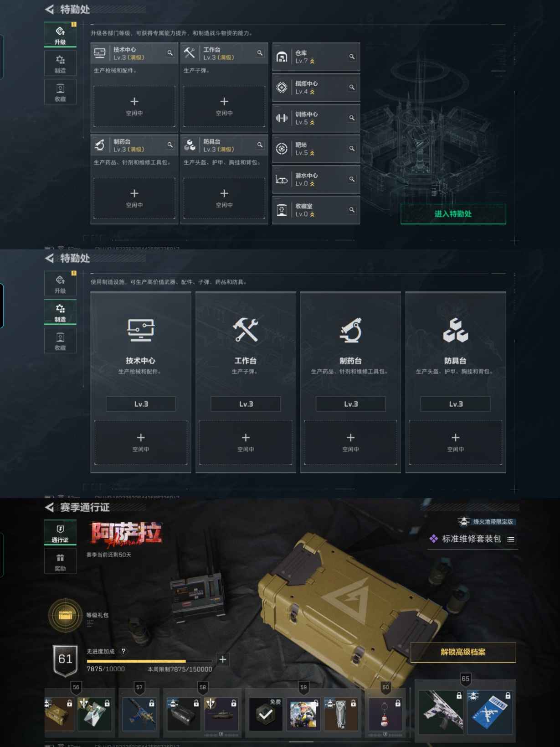Click the pass experience progress bar
Screen dimensions: 560x747
pos(149,661)
